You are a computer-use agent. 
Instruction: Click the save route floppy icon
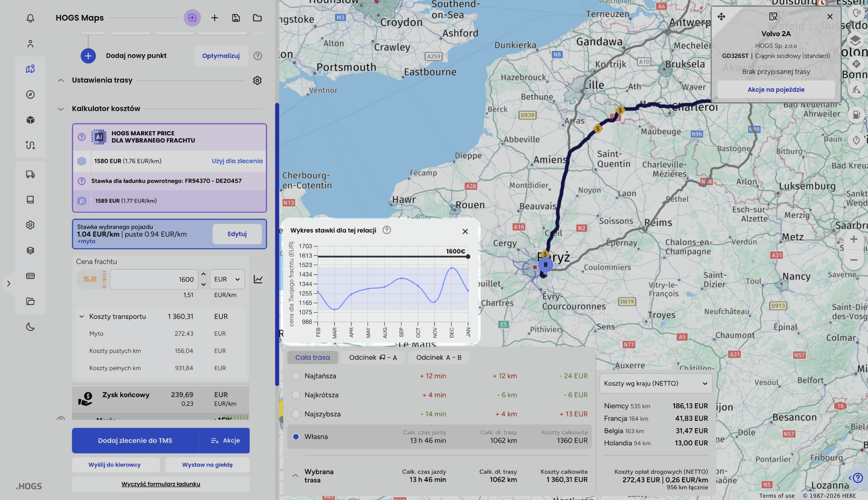[x=236, y=18]
